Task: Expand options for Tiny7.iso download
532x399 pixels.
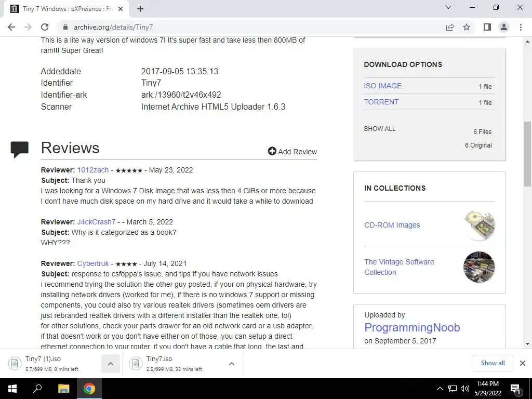Action: tap(232, 364)
